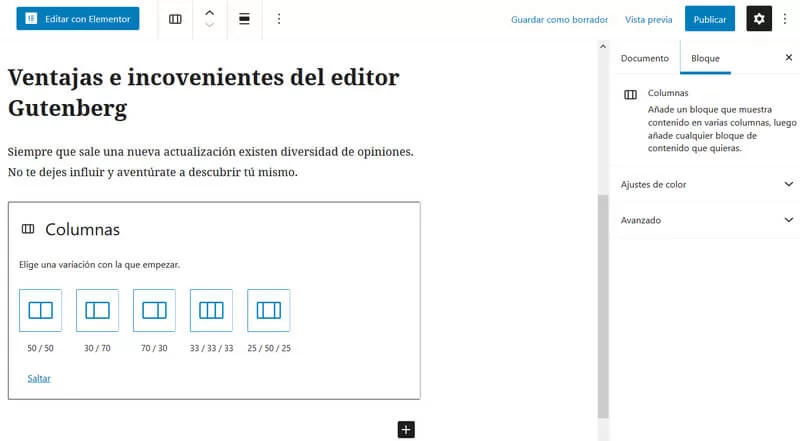Click the '33 / 33 / 33' label text

[x=211, y=348]
